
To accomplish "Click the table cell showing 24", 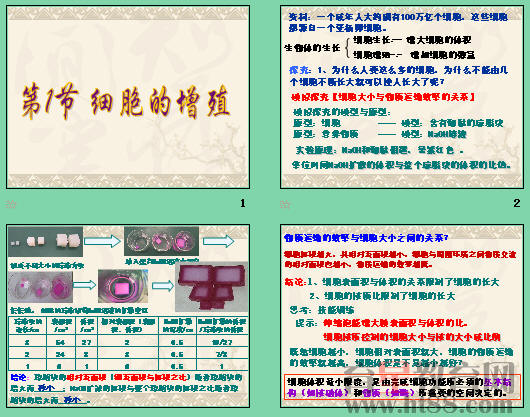I will pos(61,354).
